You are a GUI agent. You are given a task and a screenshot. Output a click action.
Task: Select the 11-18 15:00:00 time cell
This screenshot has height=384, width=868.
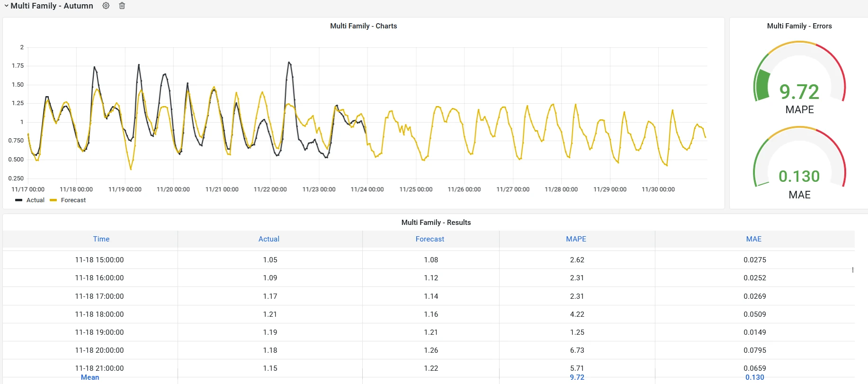click(x=99, y=260)
